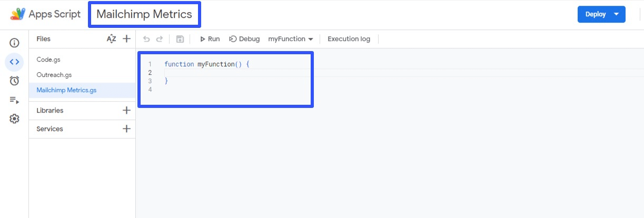Start Debug on the function

point(244,39)
